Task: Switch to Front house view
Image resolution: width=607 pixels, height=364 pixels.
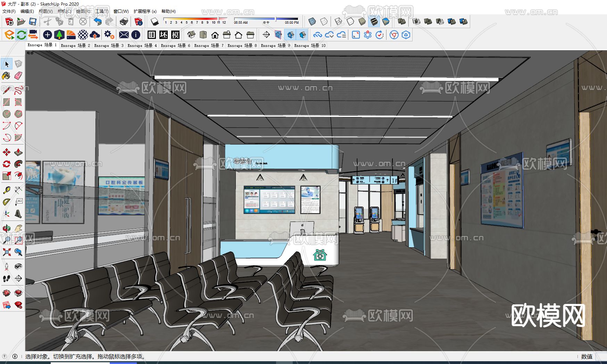Action: click(215, 35)
